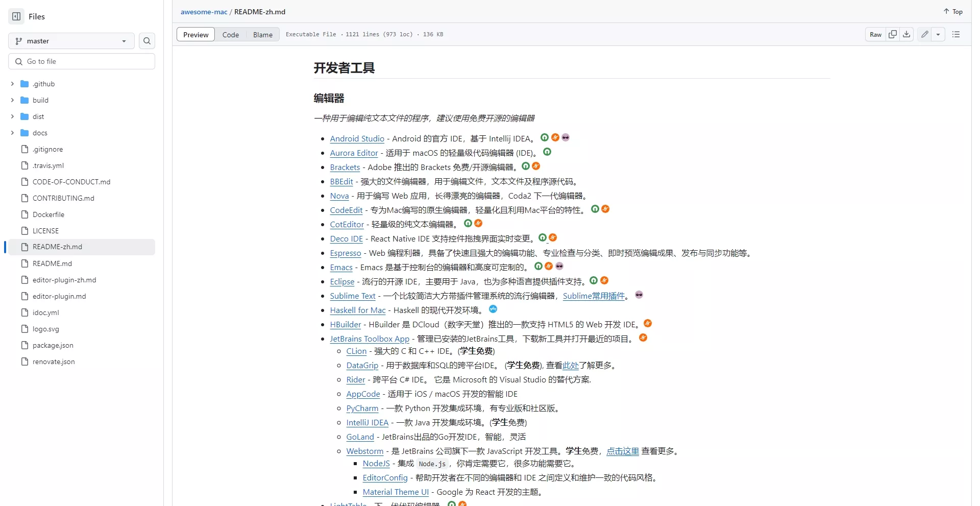Screen dimensions: 980x506
Task: Open the PyCharm link
Action: pyautogui.click(x=362, y=408)
